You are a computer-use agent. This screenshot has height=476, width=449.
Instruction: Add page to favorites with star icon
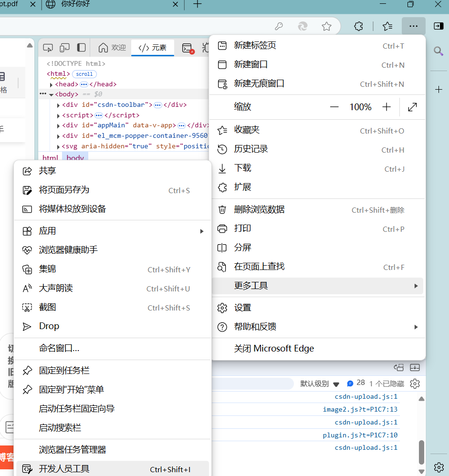point(326,26)
